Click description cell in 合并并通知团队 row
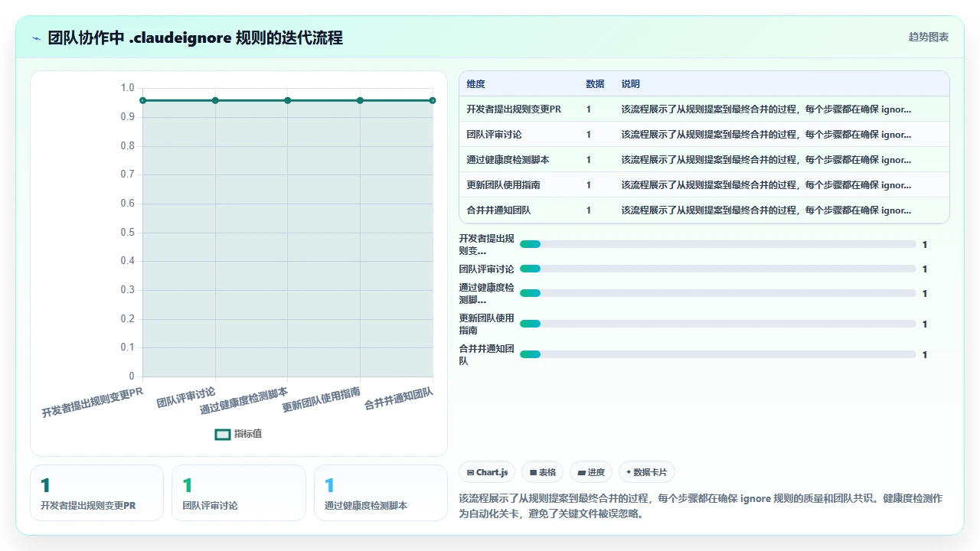 766,210
